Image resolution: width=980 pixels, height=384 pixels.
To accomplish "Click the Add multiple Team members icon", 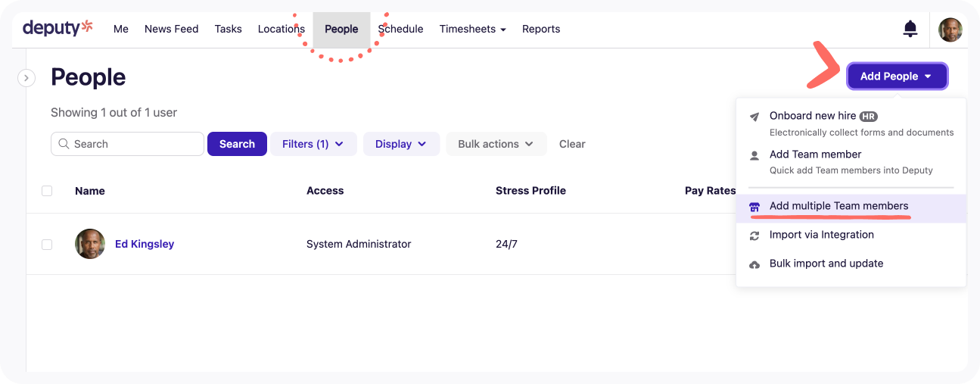I will (754, 207).
